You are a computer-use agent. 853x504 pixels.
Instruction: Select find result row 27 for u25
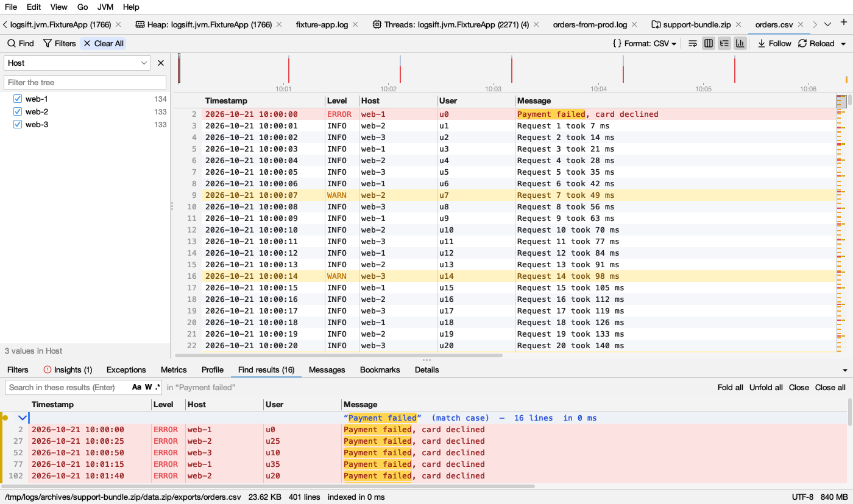click(423, 441)
